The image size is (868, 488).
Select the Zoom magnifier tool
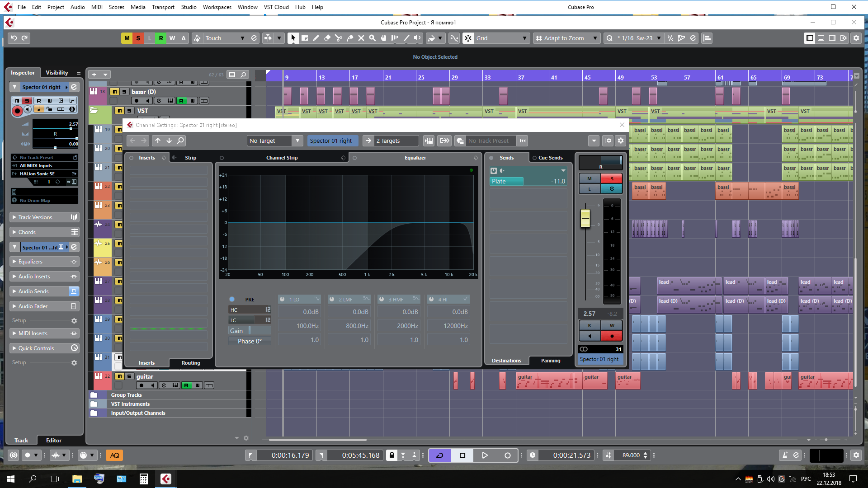point(372,38)
